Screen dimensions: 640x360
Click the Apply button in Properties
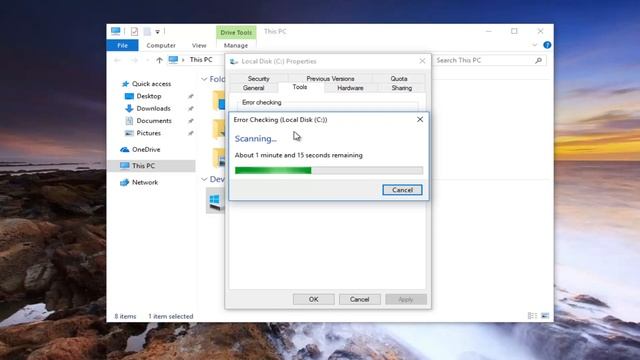pos(406,299)
